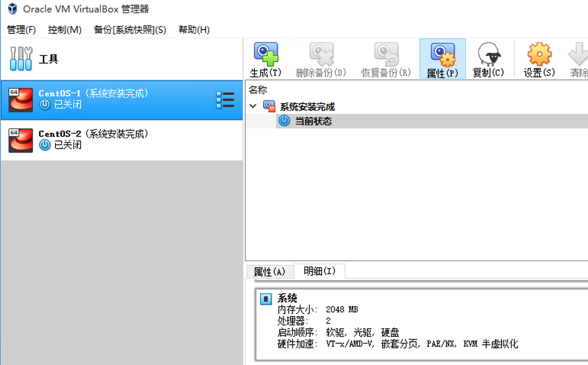Collapse the 系统安装完成 snapshot tree node
The image size is (588, 365).
pos(253,106)
